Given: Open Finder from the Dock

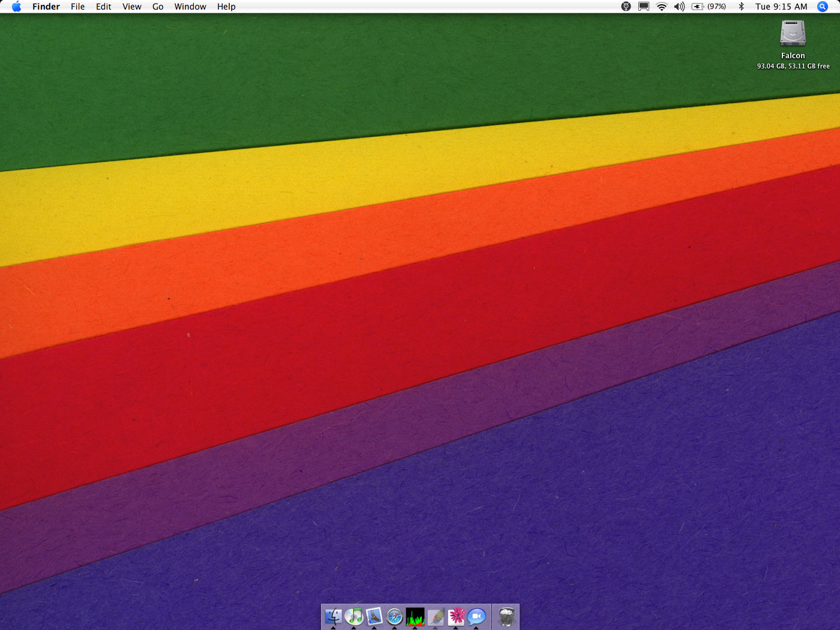Looking at the screenshot, I should click(x=333, y=616).
